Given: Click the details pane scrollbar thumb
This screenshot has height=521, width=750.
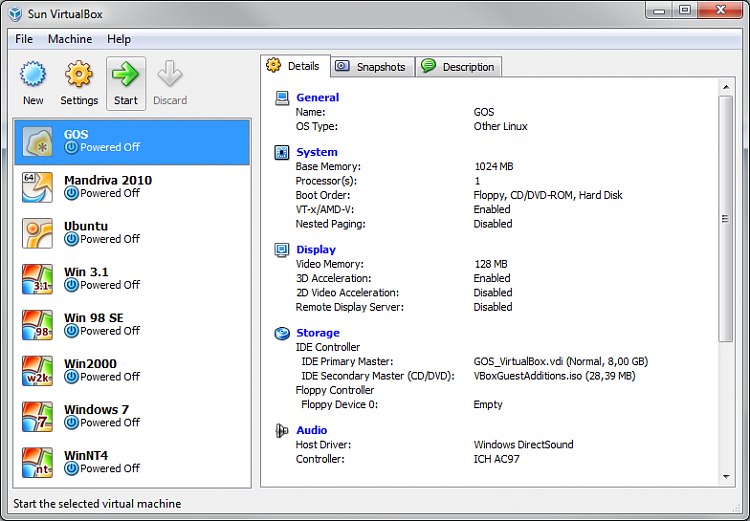Looking at the screenshot, I should click(726, 219).
